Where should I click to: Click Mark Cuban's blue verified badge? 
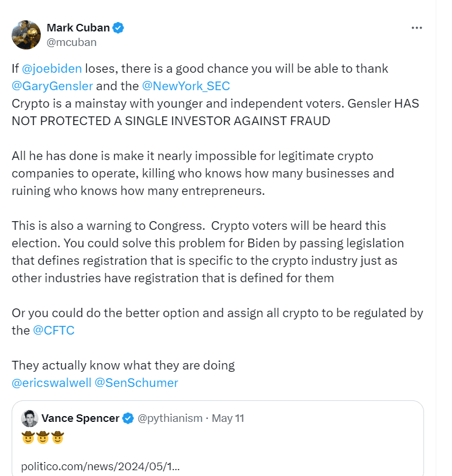[118, 27]
